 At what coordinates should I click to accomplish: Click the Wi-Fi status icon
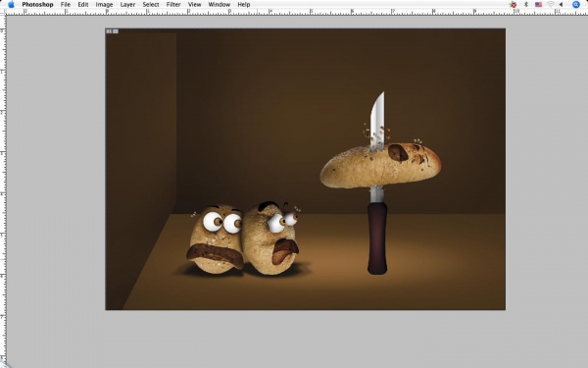(x=551, y=5)
